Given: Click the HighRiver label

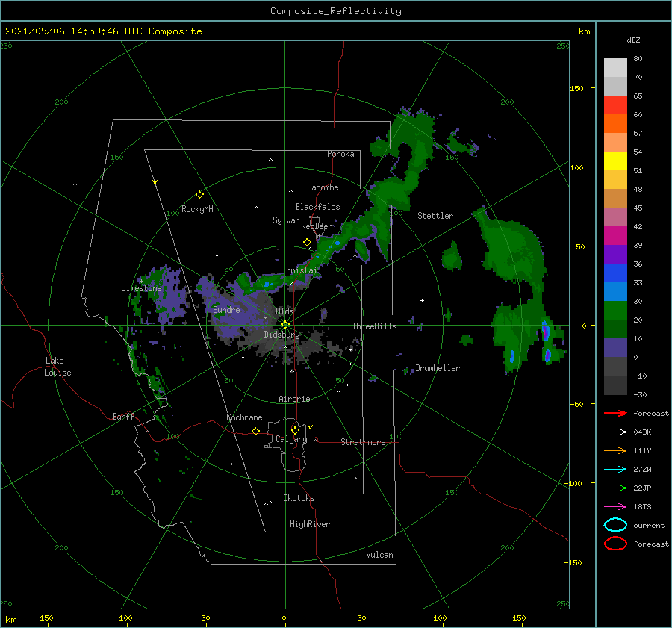Looking at the screenshot, I should pyautogui.click(x=310, y=524).
